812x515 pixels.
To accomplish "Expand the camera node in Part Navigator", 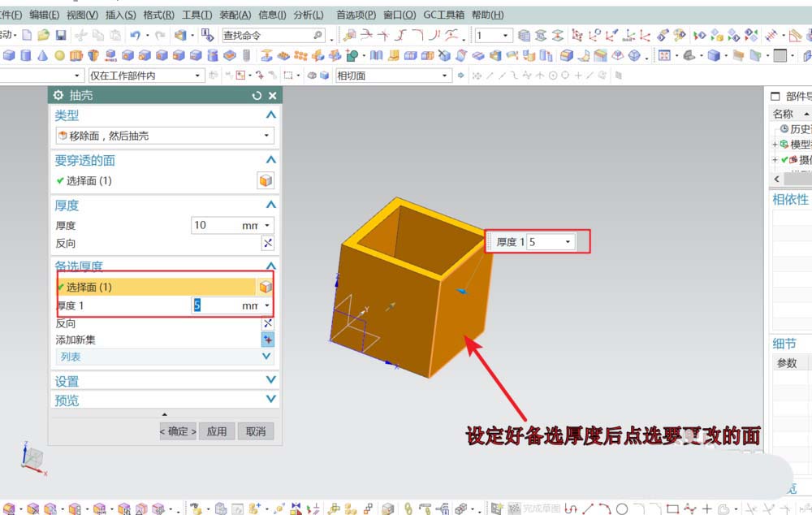I will [775, 160].
